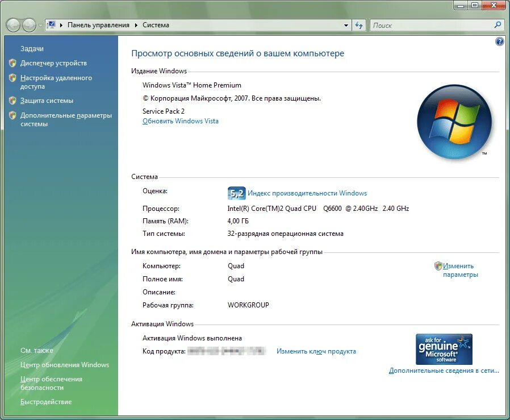Click the Windows Vista Home Premium text
The image size is (510, 420).
pos(192,85)
